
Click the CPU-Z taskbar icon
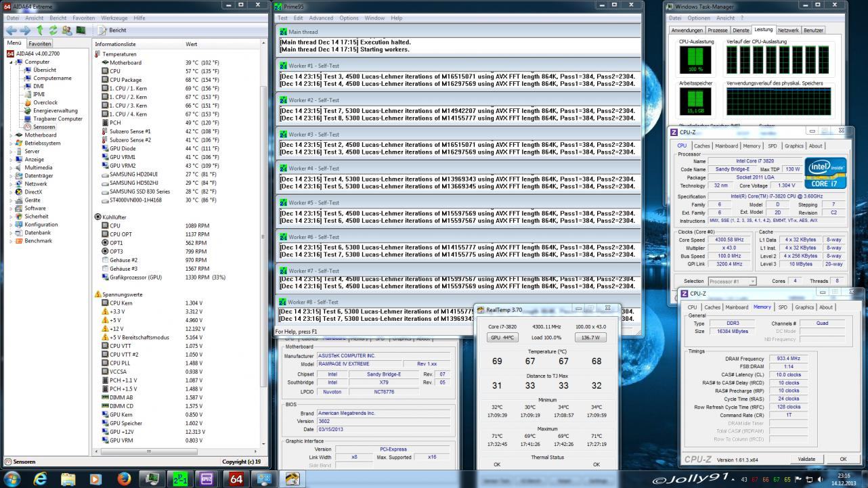[x=208, y=479]
